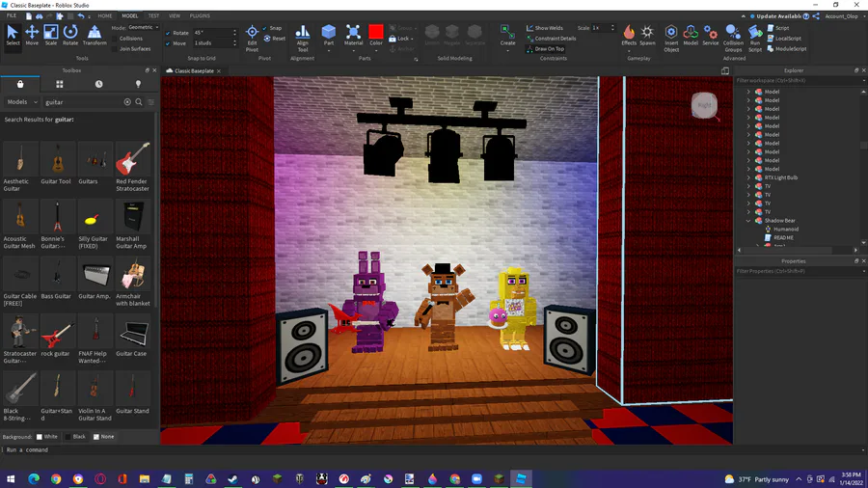
Task: Open the Align Tool
Action: [302, 38]
